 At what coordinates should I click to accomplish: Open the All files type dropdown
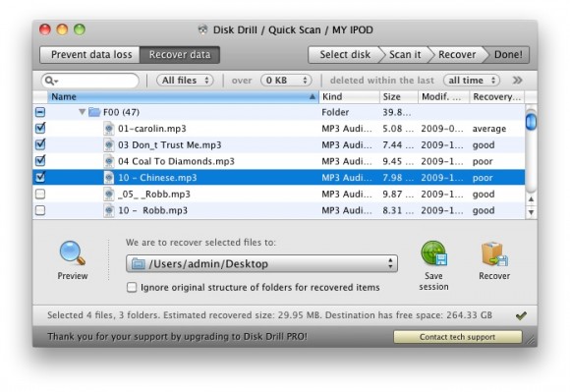[x=185, y=81]
